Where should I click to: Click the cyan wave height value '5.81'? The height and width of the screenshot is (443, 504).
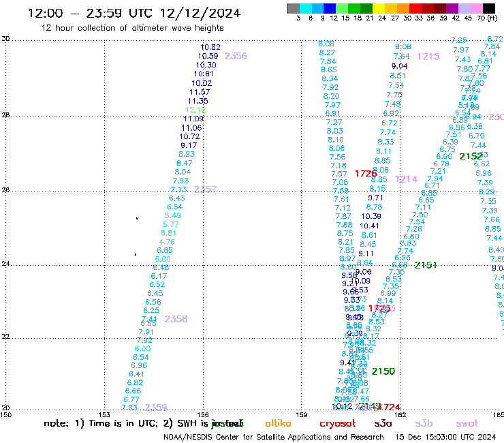click(168, 233)
